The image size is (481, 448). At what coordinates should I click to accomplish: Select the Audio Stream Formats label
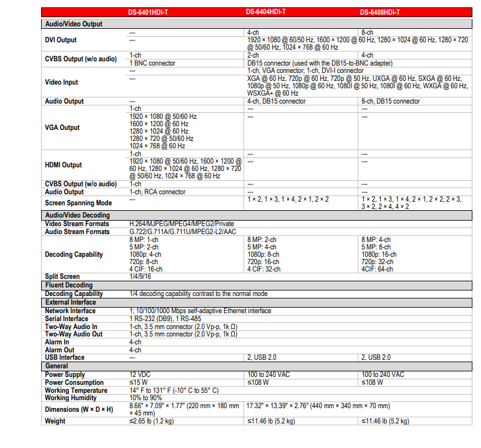pyautogui.click(x=77, y=232)
